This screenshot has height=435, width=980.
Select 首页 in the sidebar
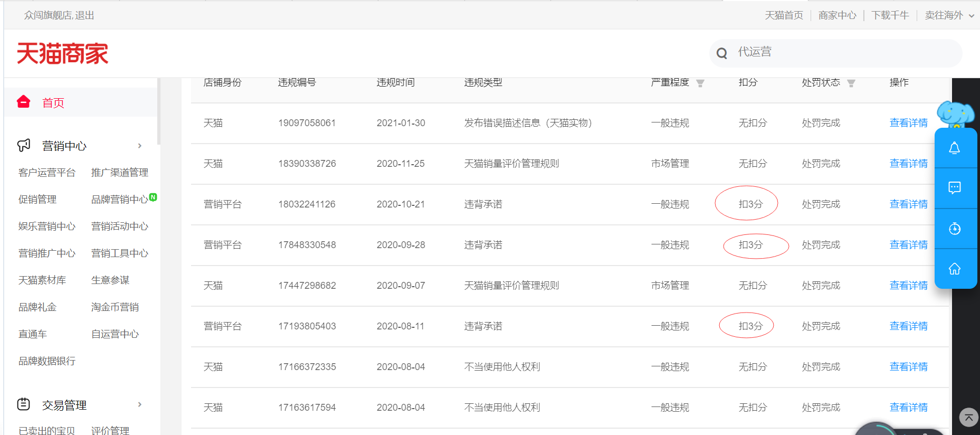pos(53,102)
